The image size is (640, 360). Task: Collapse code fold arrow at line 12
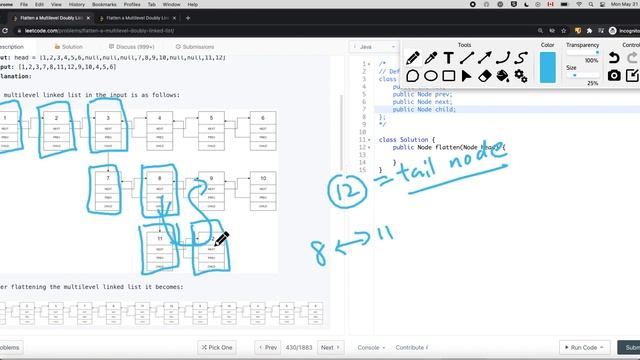(x=369, y=147)
